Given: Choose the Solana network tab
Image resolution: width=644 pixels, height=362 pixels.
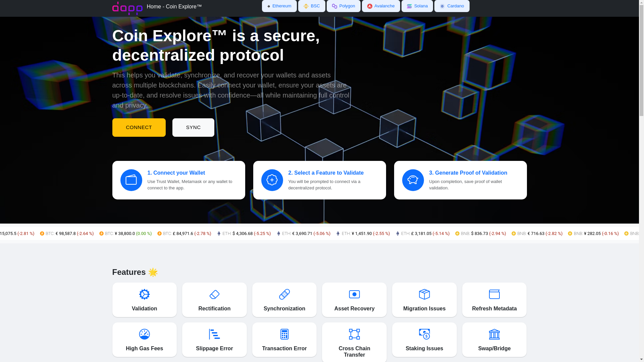Looking at the screenshot, I should [417, 6].
